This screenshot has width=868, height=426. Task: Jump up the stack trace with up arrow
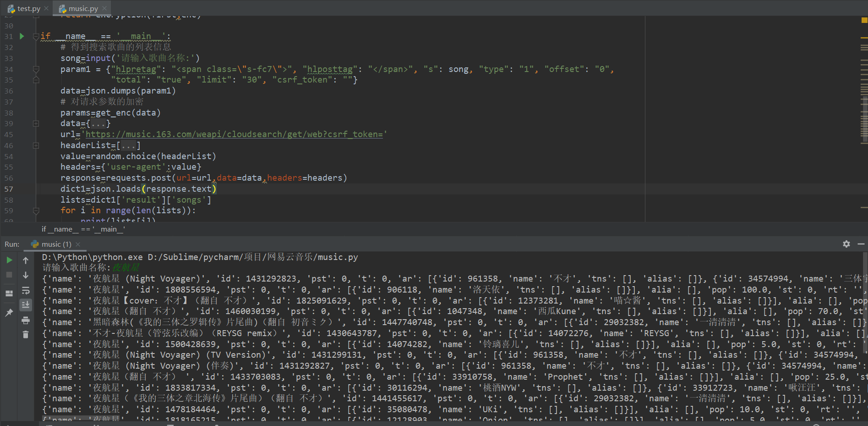pos(26,260)
